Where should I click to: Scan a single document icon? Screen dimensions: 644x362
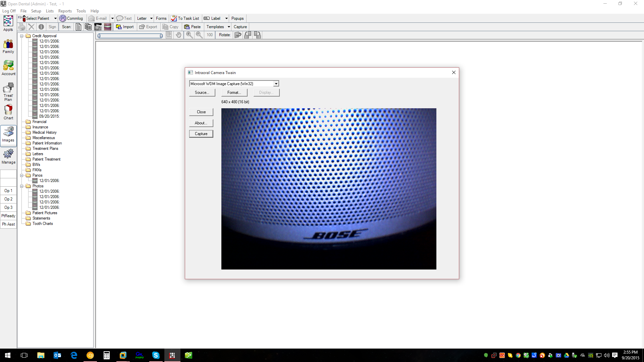pos(78,27)
